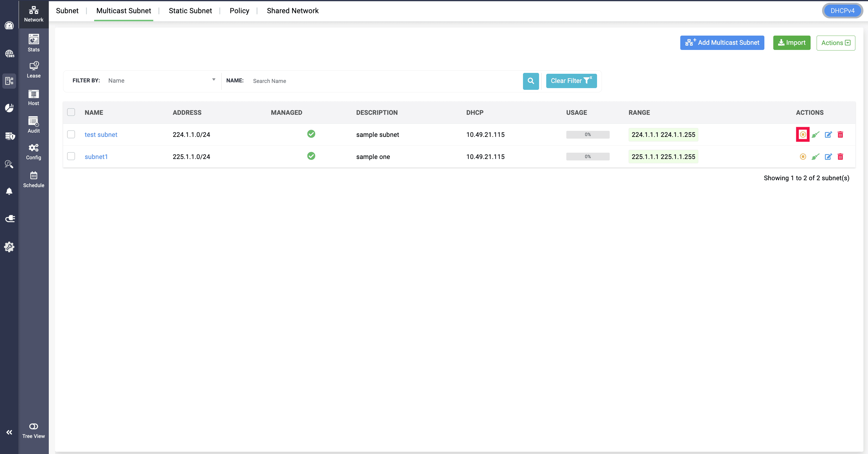Edit the subnet1 row

pyautogui.click(x=828, y=157)
